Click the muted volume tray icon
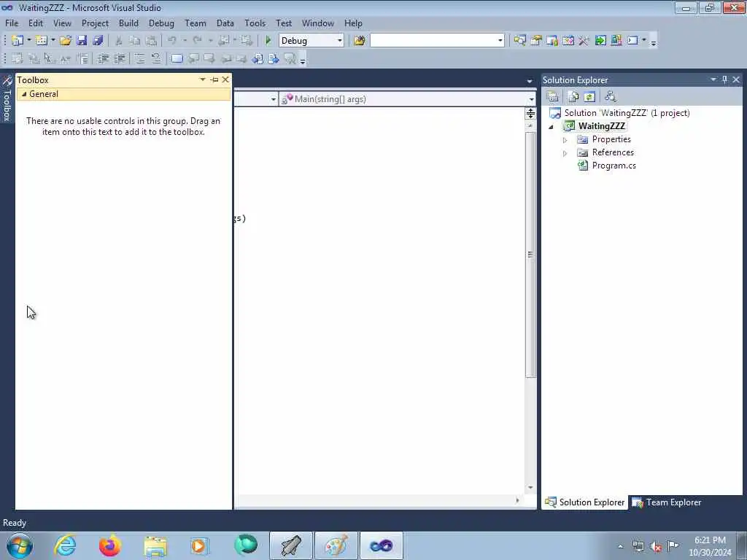This screenshot has height=560, width=747. [x=656, y=547]
